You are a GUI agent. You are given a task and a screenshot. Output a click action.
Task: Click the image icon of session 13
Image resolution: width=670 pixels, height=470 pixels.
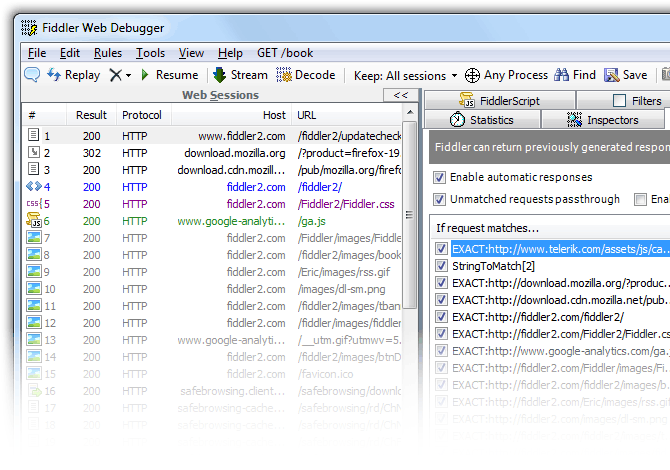pos(34,340)
